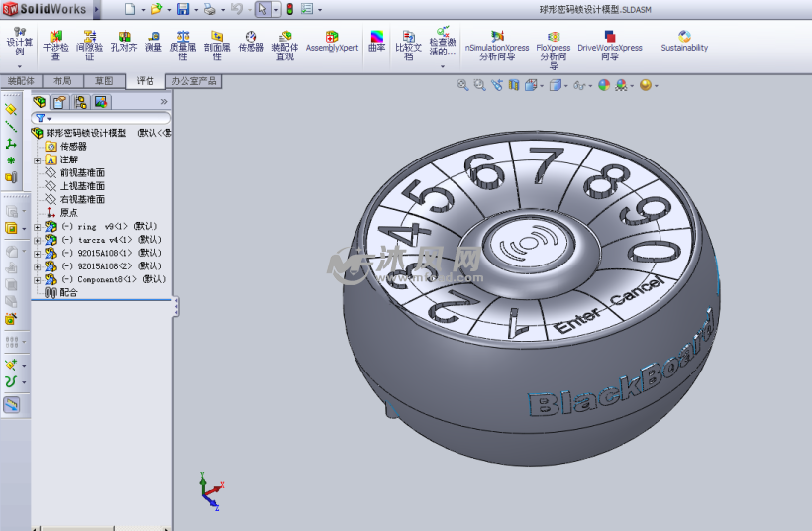812x531 pixels.
Task: Click Zoom to Fit in view toolbar
Action: tap(462, 85)
